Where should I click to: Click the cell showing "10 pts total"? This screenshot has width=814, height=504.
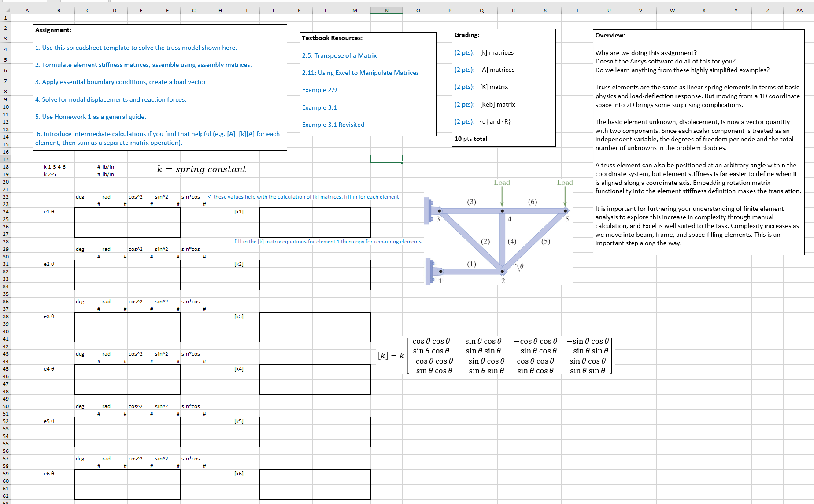(x=471, y=139)
